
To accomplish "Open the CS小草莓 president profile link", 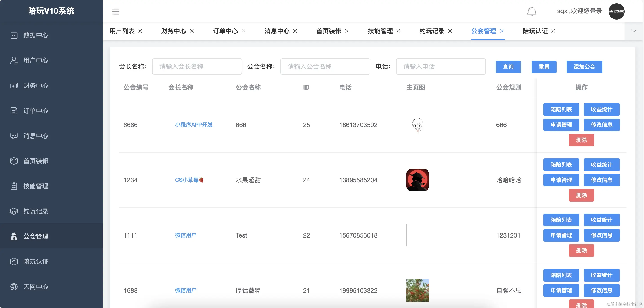I will coord(189,180).
